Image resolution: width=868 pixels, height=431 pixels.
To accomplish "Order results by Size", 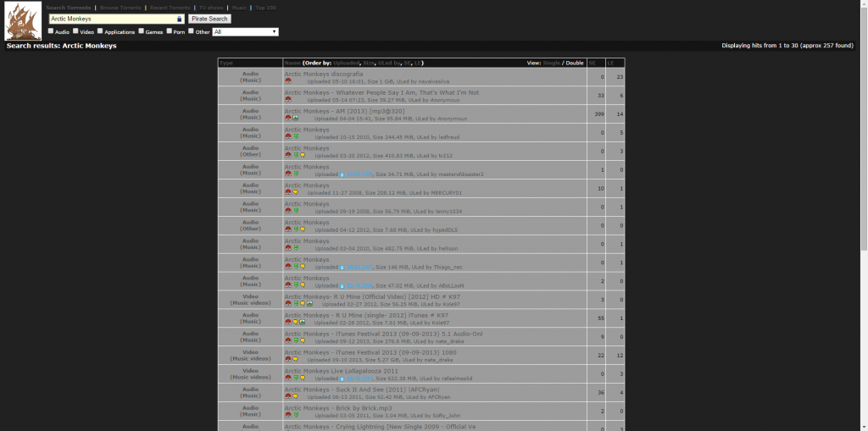I will pos(369,63).
